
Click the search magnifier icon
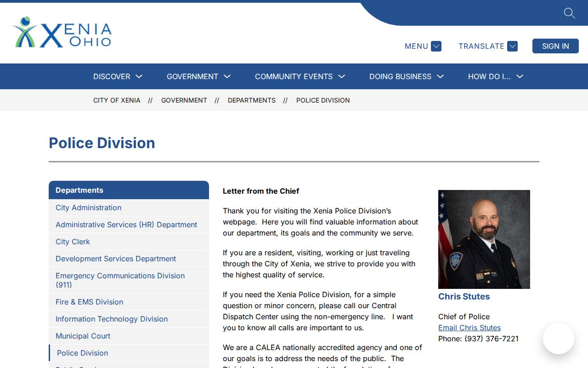[x=569, y=13]
